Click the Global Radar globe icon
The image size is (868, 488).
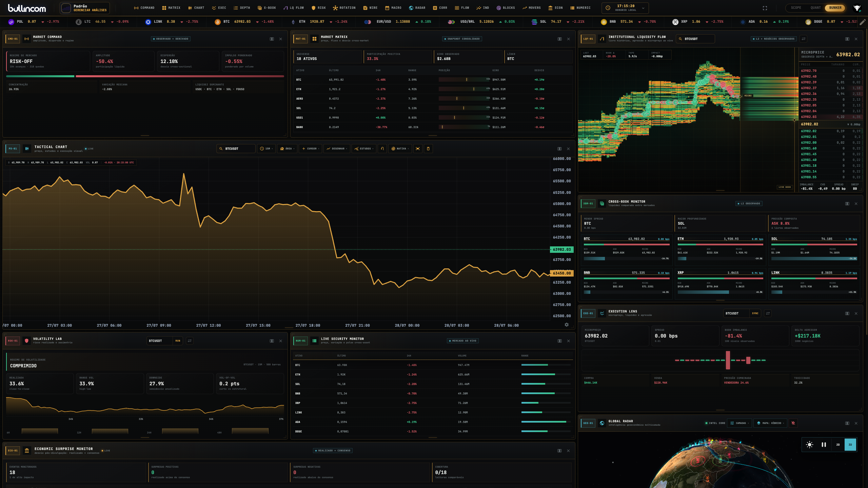click(602, 423)
